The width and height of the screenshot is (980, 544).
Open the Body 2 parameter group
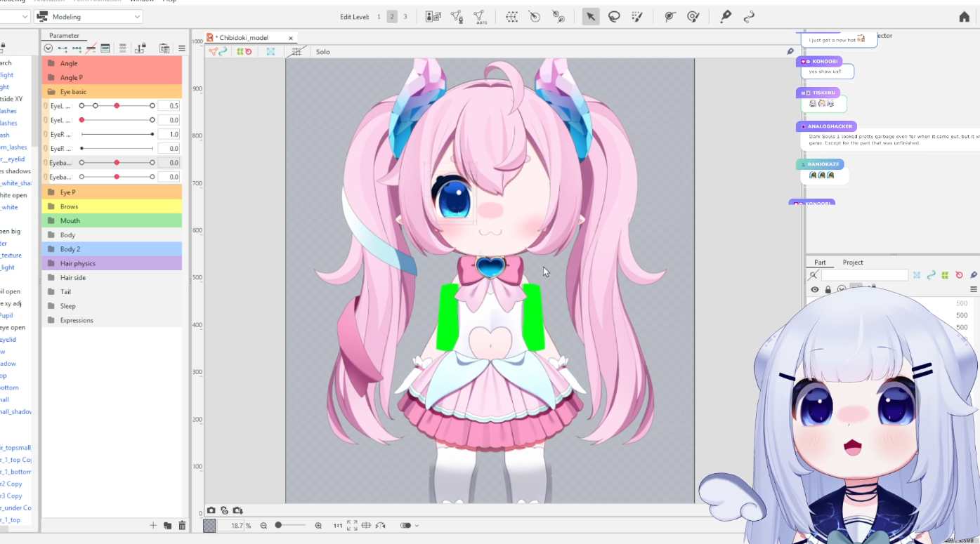pos(112,249)
